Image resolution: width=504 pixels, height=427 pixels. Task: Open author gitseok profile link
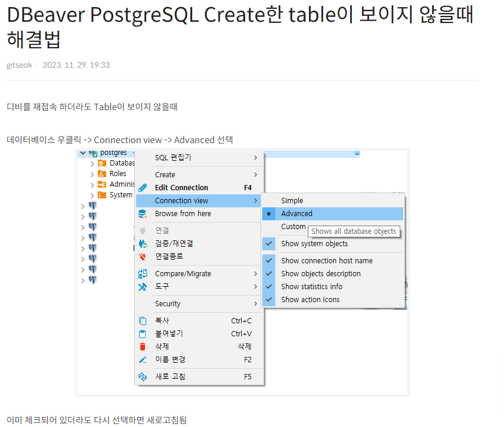19,65
